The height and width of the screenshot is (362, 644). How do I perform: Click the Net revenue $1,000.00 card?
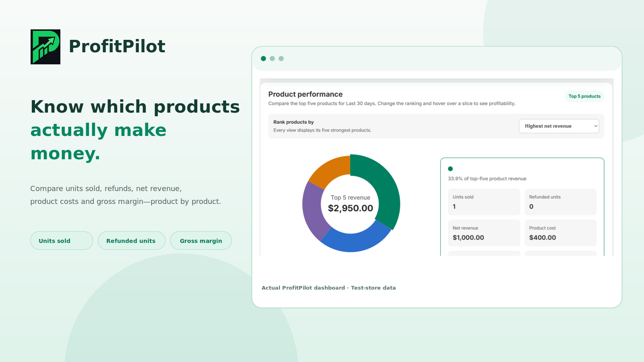484,233
